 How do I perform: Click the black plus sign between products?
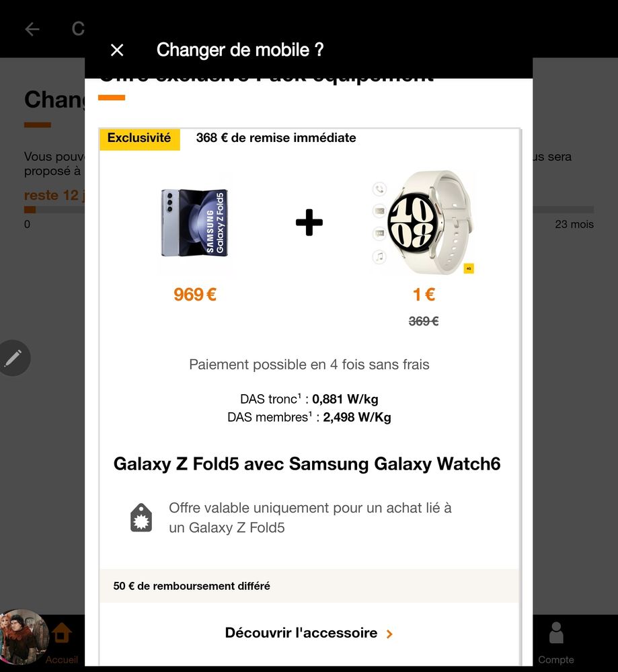309,223
